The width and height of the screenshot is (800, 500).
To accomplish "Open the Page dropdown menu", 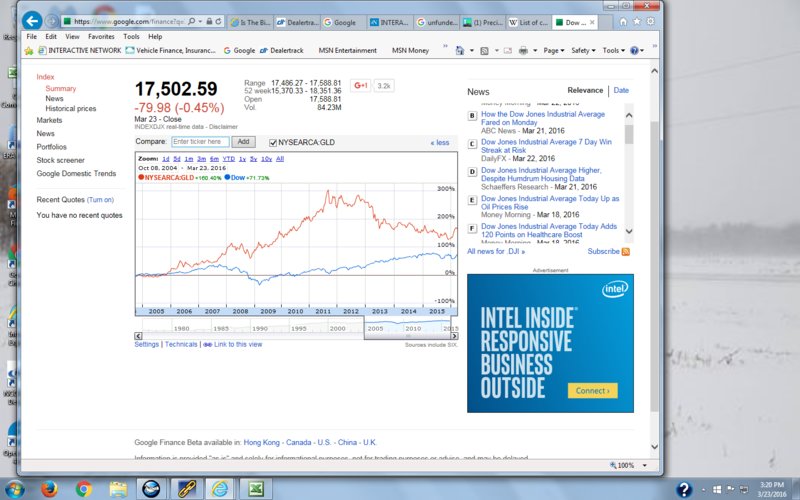I will [x=554, y=51].
